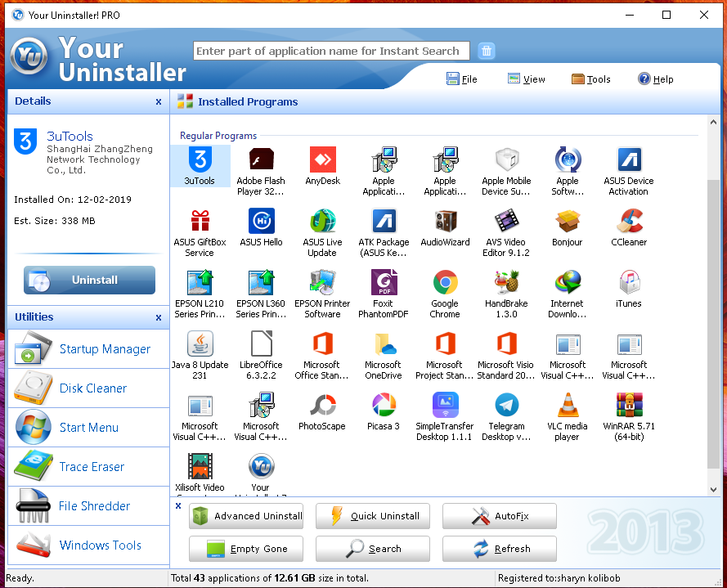The image size is (727, 588).
Task: Click the Empty Gone button
Action: point(246,549)
